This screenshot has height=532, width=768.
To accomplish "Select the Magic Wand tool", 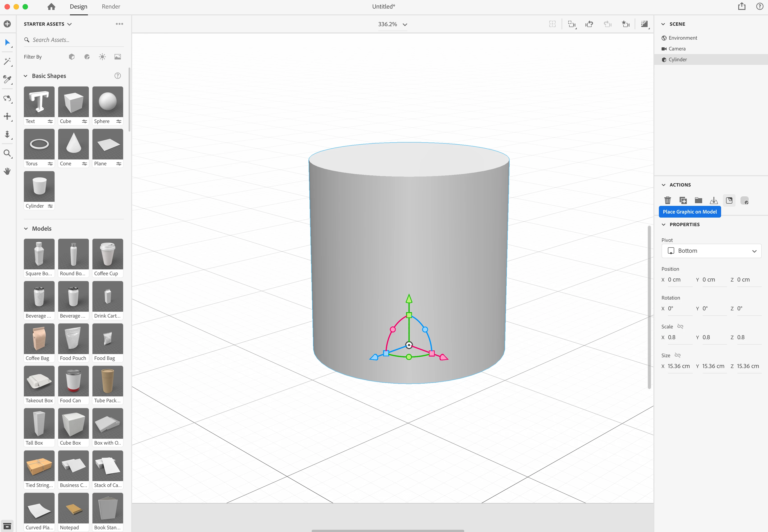I will pyautogui.click(x=7, y=61).
